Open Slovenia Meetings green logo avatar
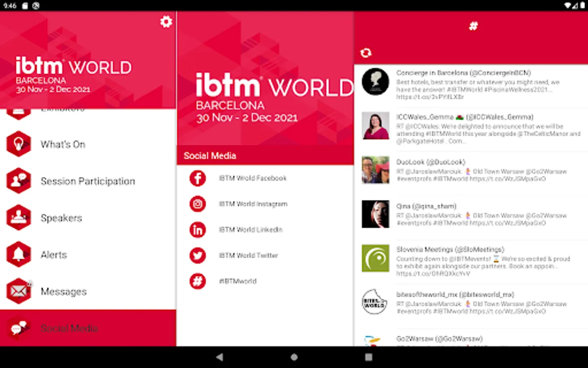The width and height of the screenshot is (588, 368). pyautogui.click(x=375, y=258)
